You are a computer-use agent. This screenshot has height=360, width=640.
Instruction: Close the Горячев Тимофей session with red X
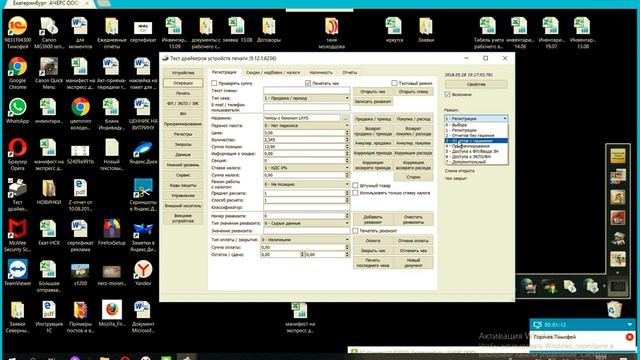[629, 337]
